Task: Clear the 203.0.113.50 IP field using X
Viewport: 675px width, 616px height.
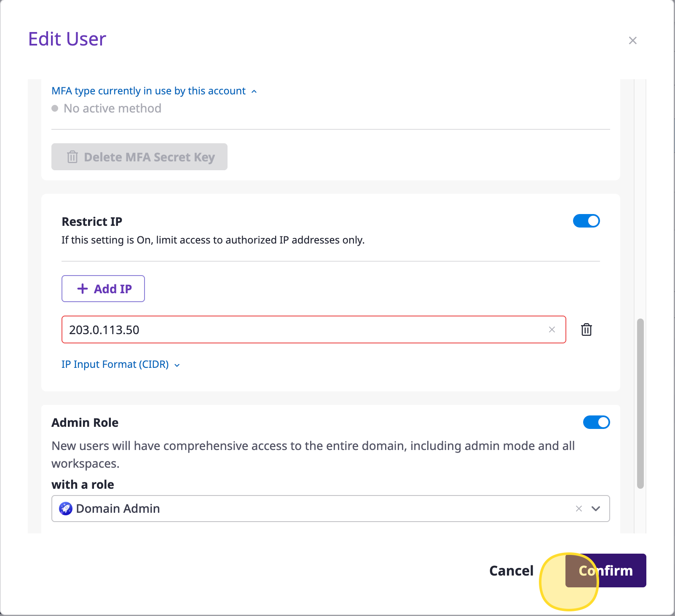Action: tap(552, 329)
